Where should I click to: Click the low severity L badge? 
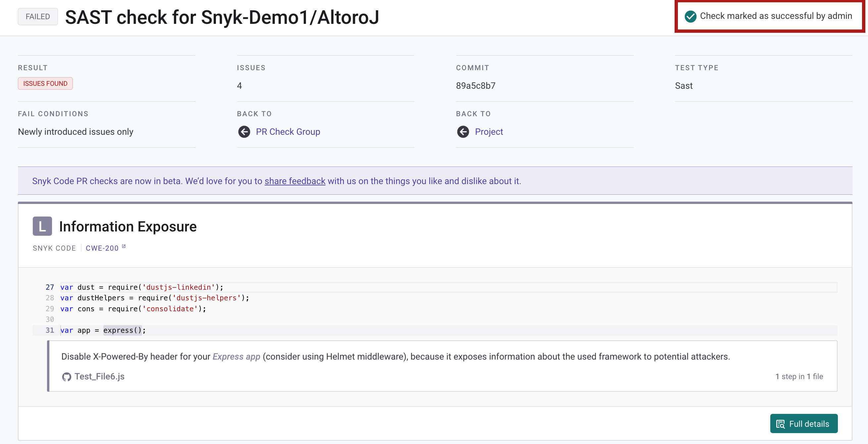(42, 226)
